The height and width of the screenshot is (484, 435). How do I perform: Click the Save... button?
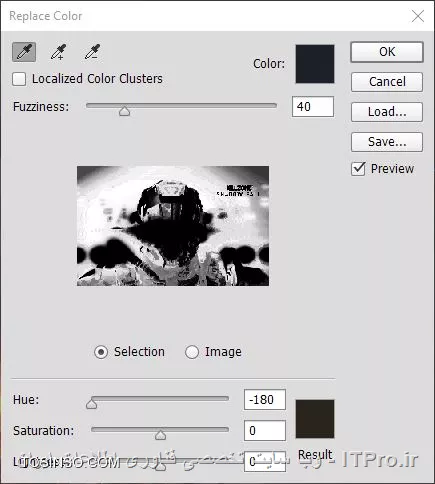tap(387, 142)
